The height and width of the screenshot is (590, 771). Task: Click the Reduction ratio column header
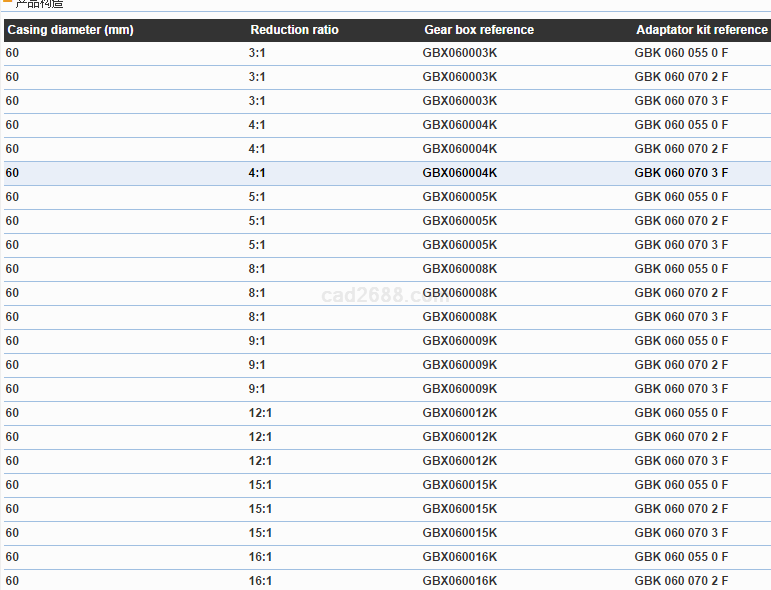tap(294, 30)
